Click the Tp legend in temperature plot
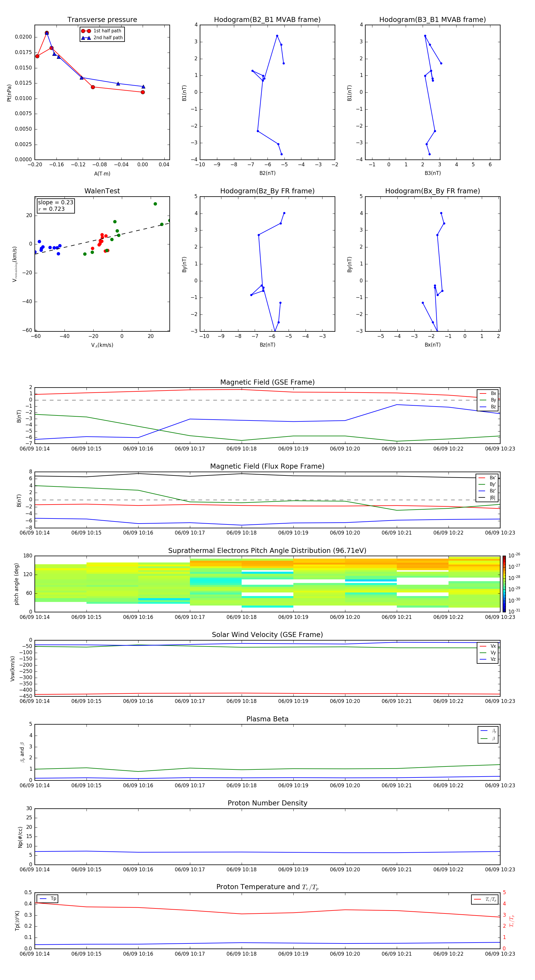The image size is (535, 980). 47,899
